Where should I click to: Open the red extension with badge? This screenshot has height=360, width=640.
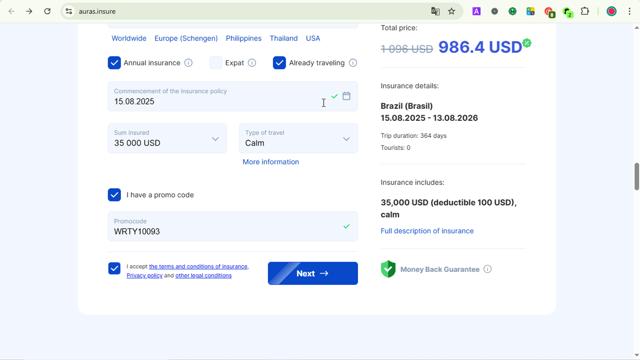549,12
